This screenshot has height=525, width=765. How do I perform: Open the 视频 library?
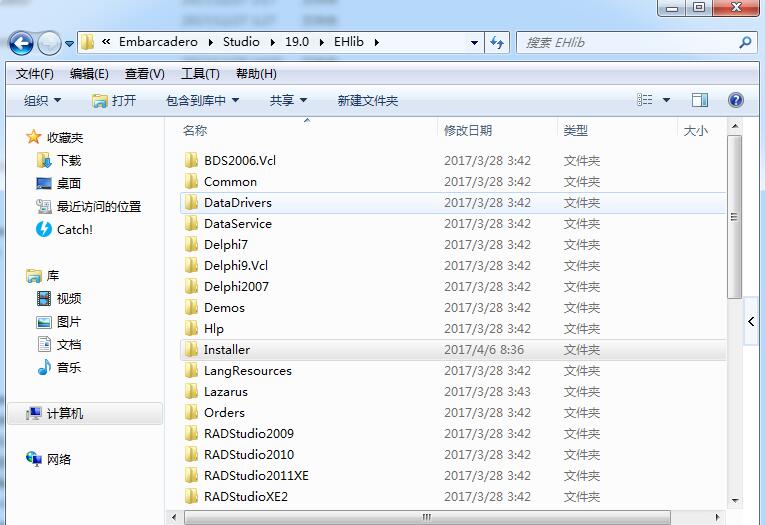coord(59,298)
